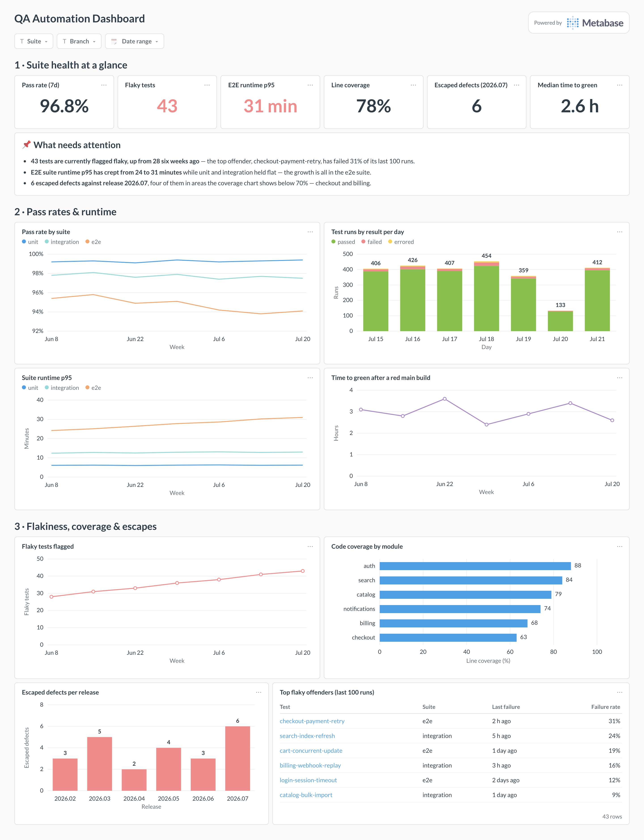Viewport: 644px width, 840px height.
Task: Open the cart-concurrent-update test link
Action: (x=311, y=751)
